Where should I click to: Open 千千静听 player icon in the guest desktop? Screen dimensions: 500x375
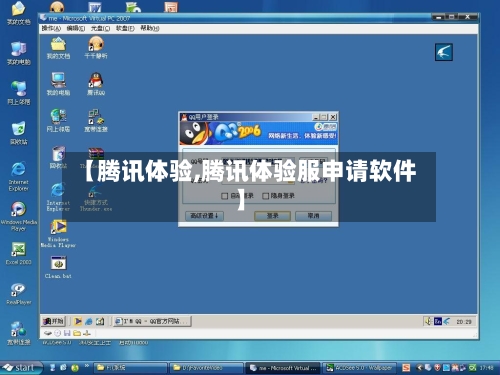tap(96, 44)
